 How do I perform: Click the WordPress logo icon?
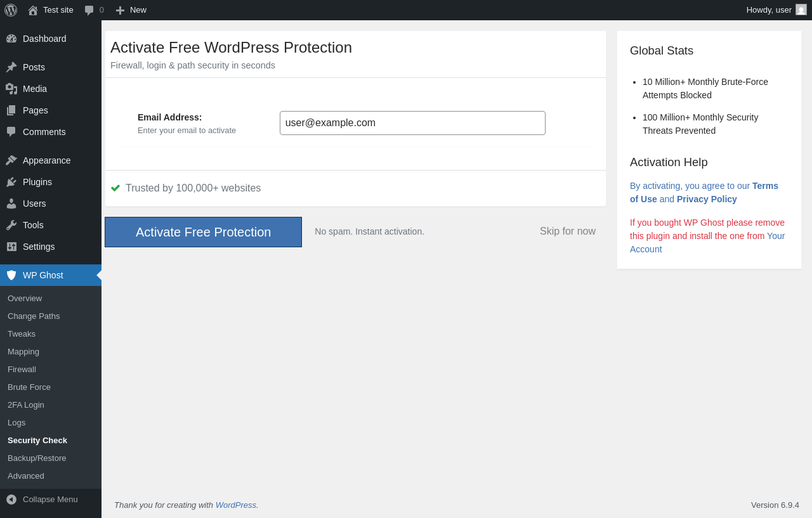pos(11,10)
